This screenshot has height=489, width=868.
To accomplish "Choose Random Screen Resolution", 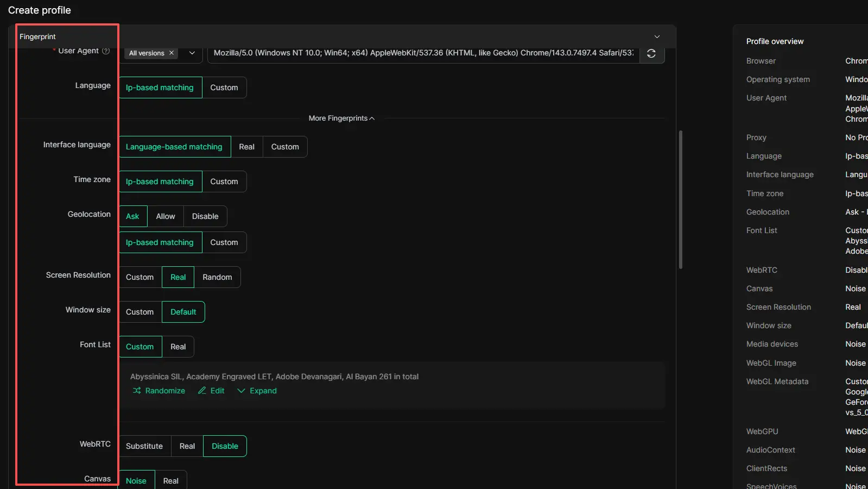I will click(x=217, y=277).
